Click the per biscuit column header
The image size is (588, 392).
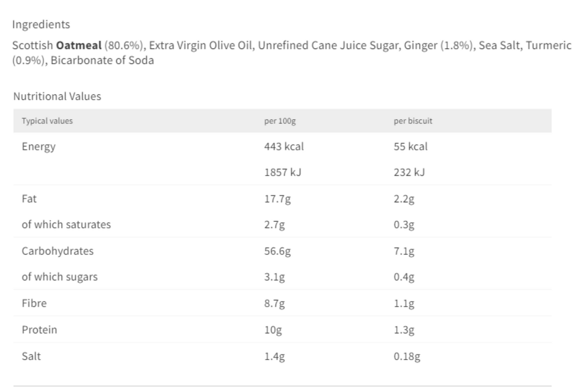(x=413, y=121)
